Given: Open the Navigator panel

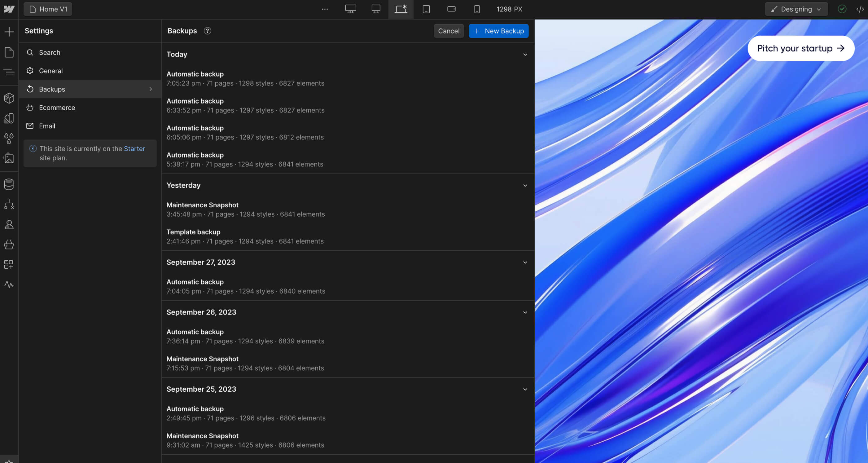Looking at the screenshot, I should [9, 72].
